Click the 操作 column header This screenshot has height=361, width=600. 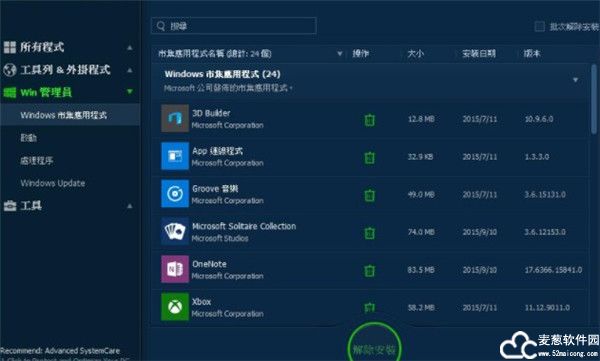(360, 54)
